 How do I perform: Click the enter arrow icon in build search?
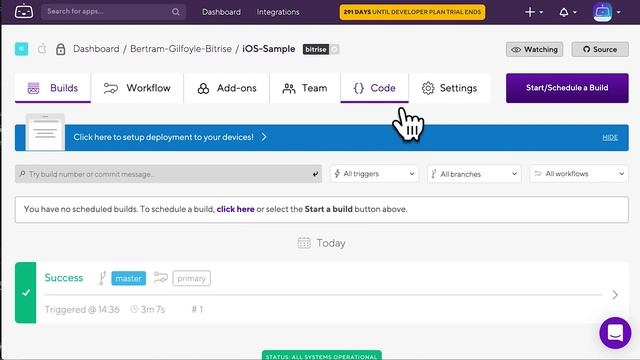(315, 174)
